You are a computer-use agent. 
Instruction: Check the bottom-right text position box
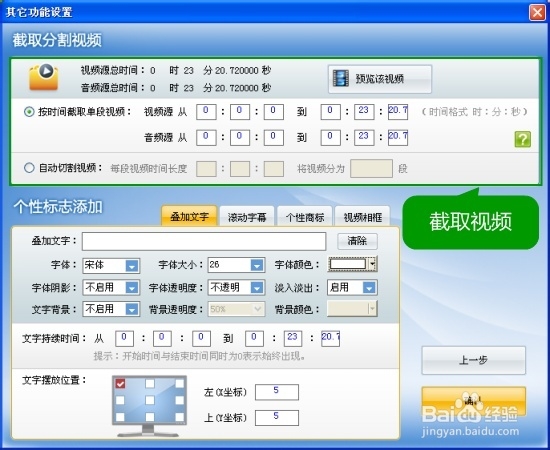coord(180,417)
